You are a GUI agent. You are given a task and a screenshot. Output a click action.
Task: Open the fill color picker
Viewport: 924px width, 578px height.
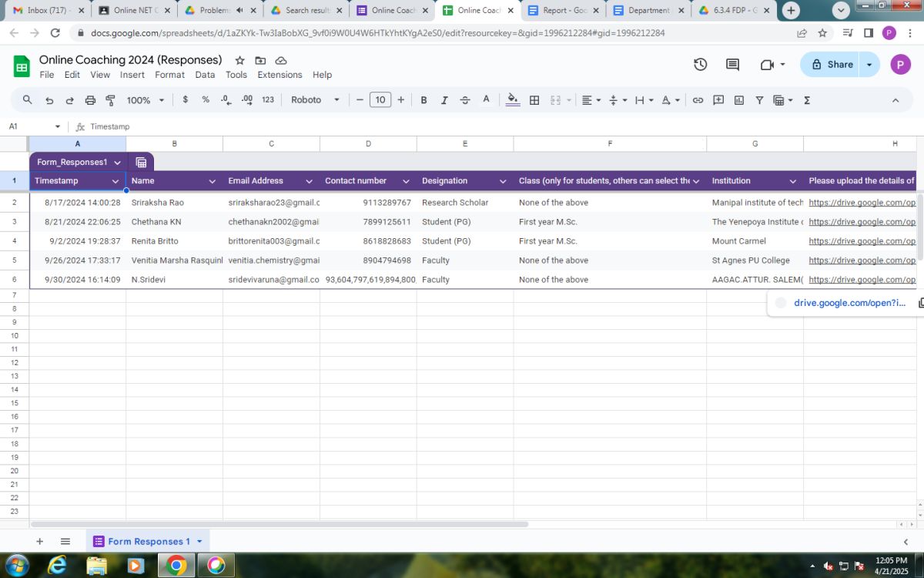point(513,100)
